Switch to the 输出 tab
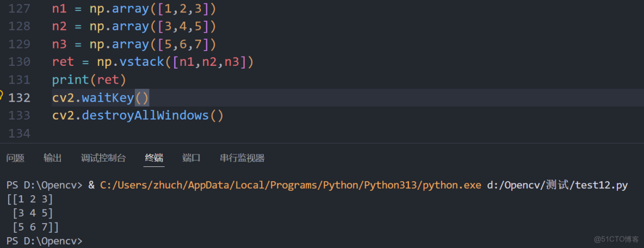The width and height of the screenshot is (644, 248). 53,158
